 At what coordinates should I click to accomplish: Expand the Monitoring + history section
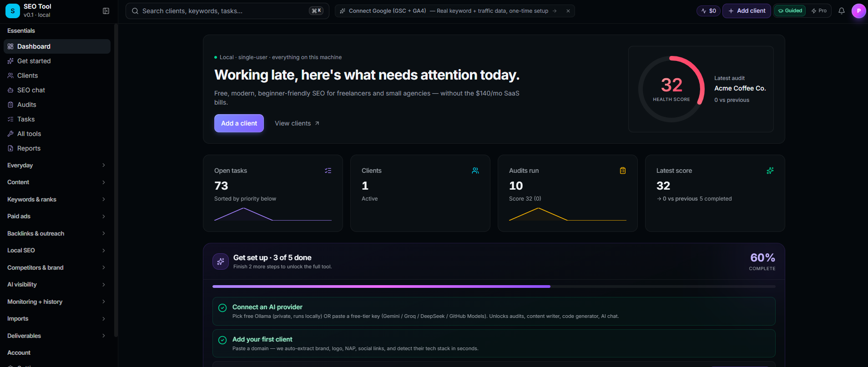57,302
